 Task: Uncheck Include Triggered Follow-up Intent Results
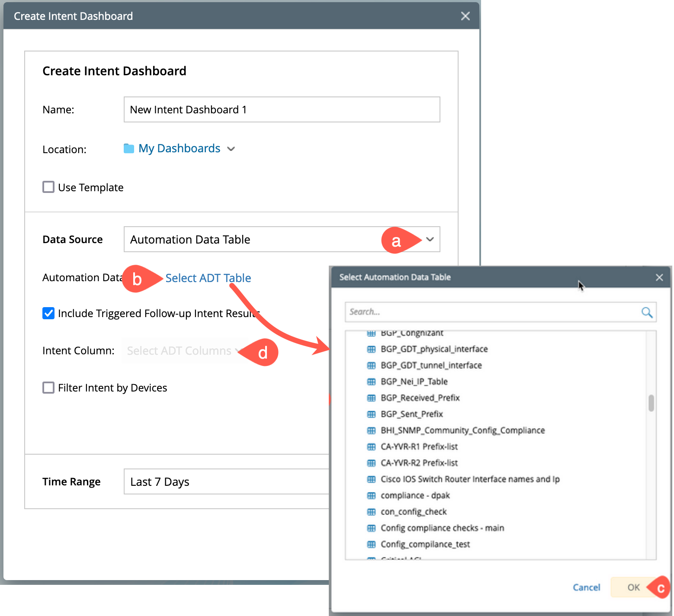click(48, 313)
